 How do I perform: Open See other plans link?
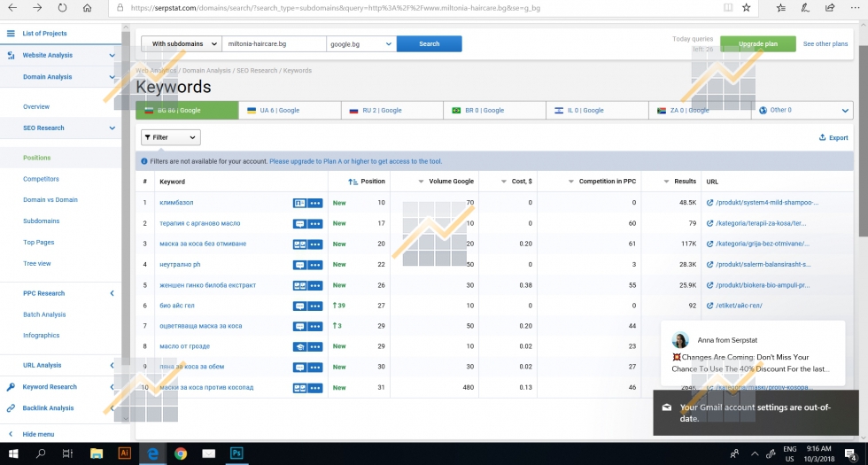pos(825,43)
